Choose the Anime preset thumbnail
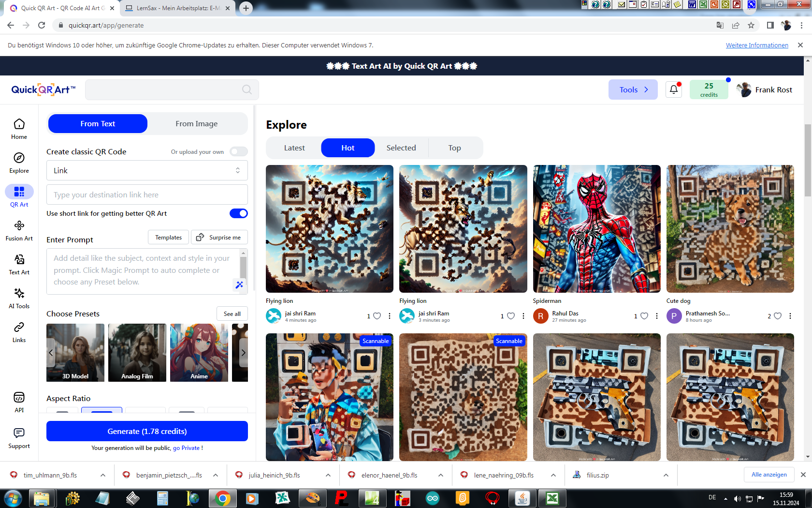 (x=199, y=353)
